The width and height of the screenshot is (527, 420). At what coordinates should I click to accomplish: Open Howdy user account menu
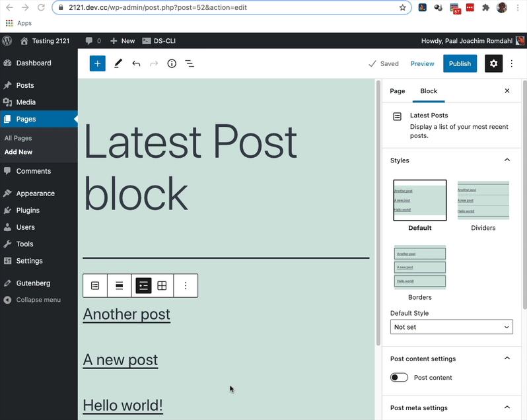pyautogui.click(x=473, y=41)
